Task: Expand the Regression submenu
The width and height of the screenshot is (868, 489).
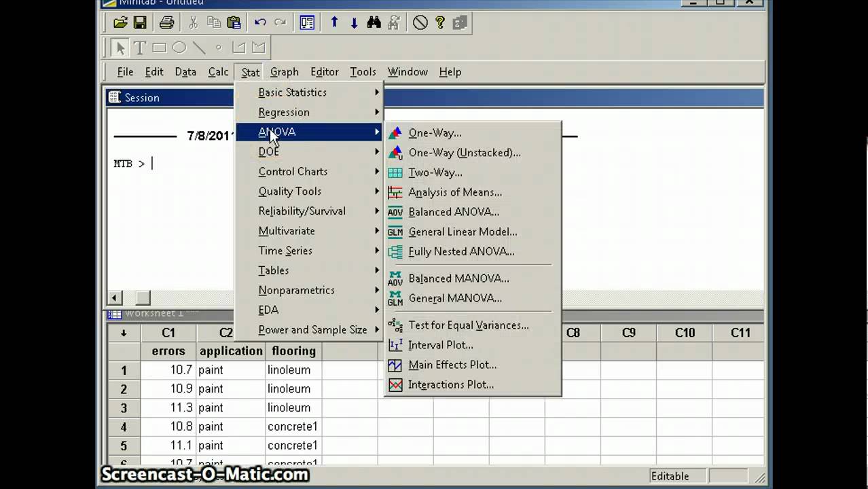Action: (310, 112)
